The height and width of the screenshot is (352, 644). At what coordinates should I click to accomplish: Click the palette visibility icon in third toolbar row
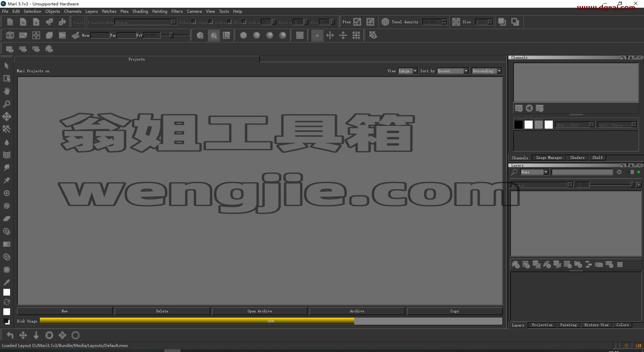click(x=49, y=49)
